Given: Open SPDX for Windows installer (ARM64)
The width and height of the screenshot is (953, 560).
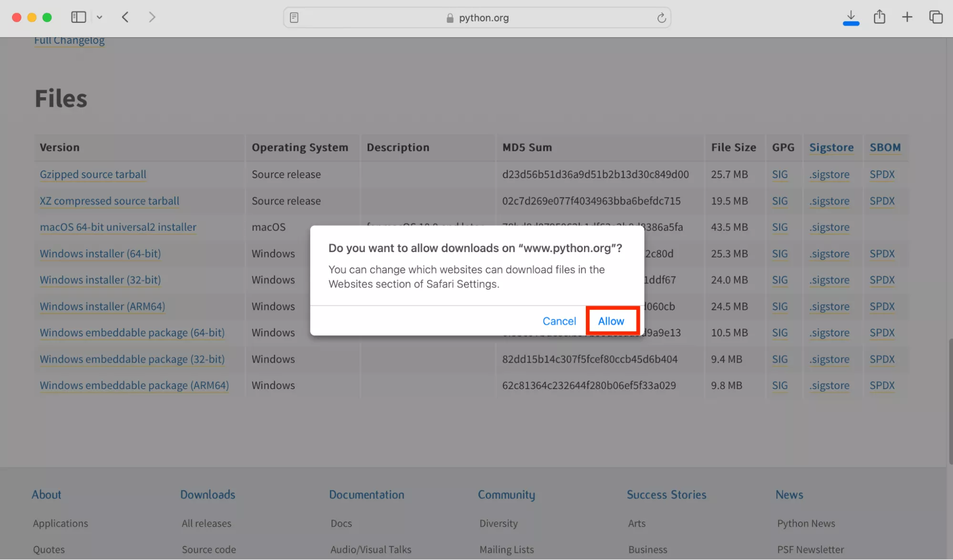Looking at the screenshot, I should (882, 306).
